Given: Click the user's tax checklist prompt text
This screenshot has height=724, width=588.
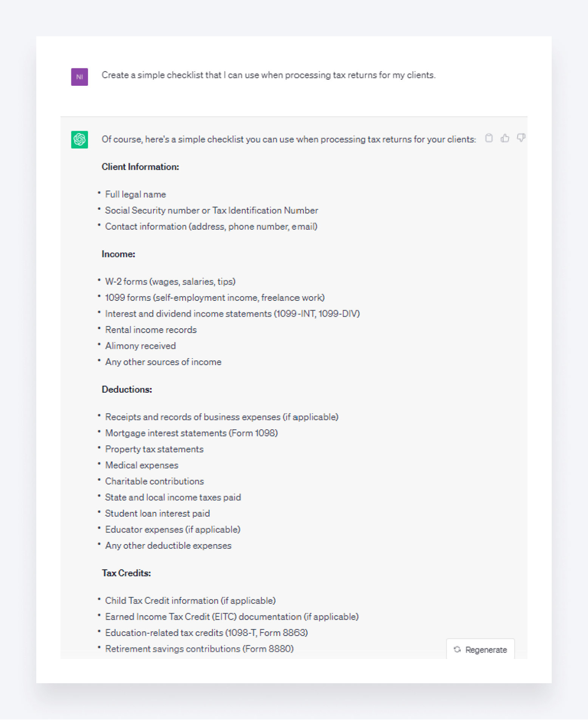Looking at the screenshot, I should pos(269,75).
